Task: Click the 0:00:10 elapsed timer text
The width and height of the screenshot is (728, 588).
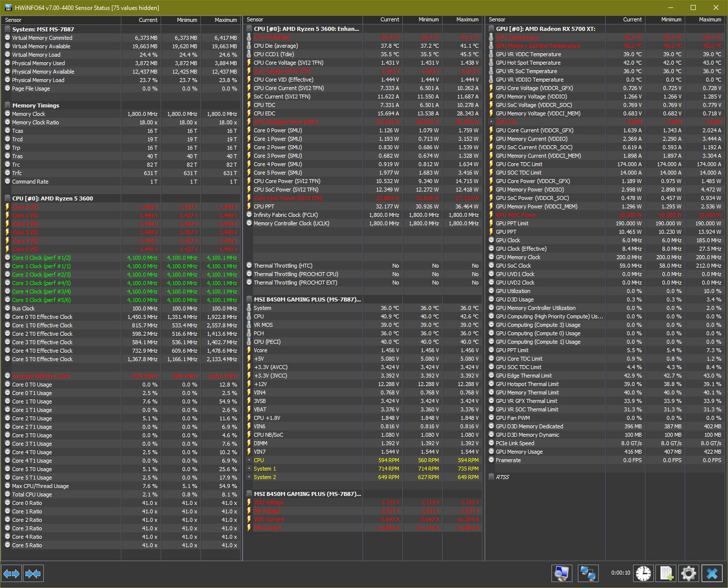Action: coord(621,573)
